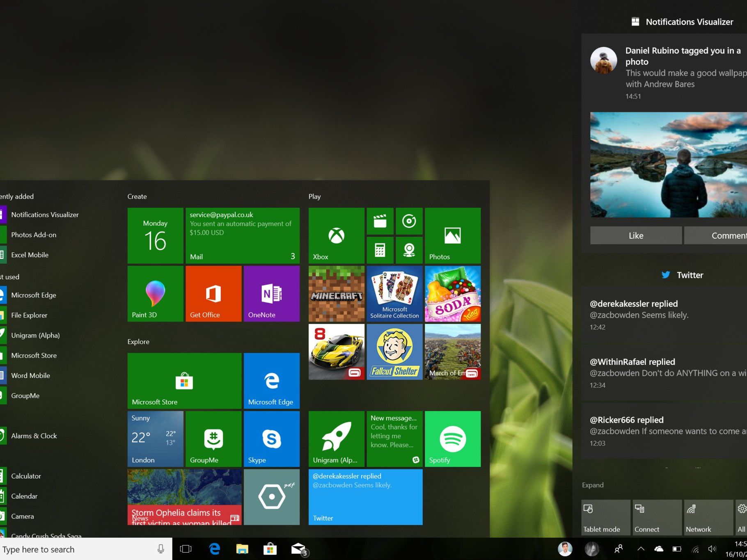Image resolution: width=747 pixels, height=560 pixels.
Task: Select Photos Add-on in app list
Action: 34,235
